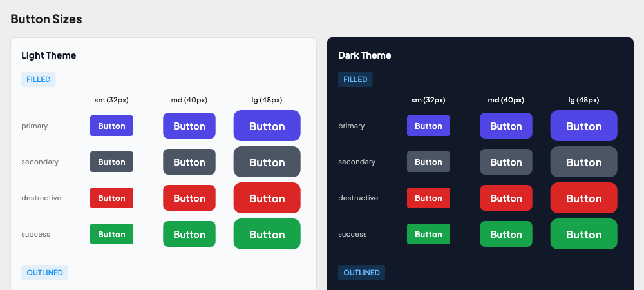
Task: Click the large red destructive button in Light Theme
Action: tap(267, 198)
